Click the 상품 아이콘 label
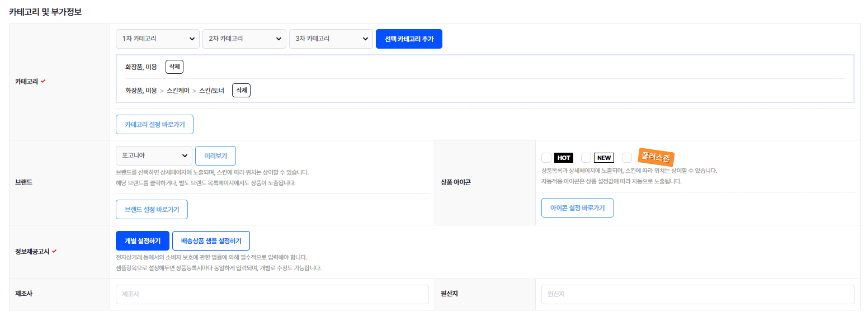This screenshot has height=316, width=868. tap(456, 182)
